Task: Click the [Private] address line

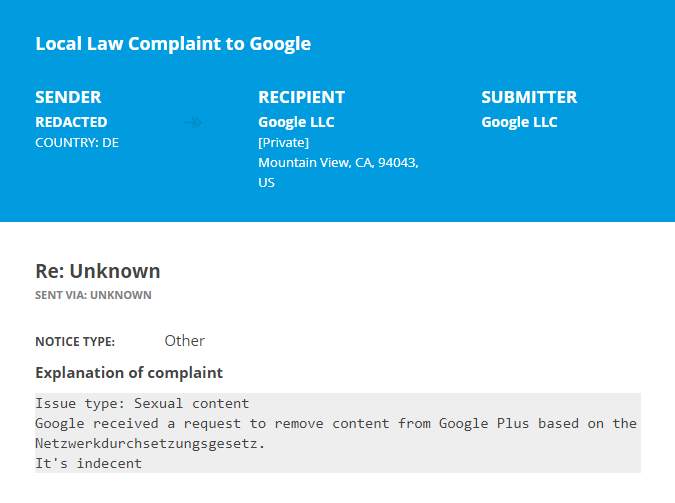Action: click(x=283, y=142)
